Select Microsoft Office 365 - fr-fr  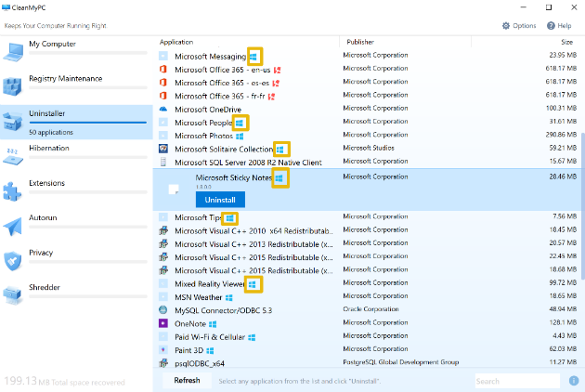point(367,96)
